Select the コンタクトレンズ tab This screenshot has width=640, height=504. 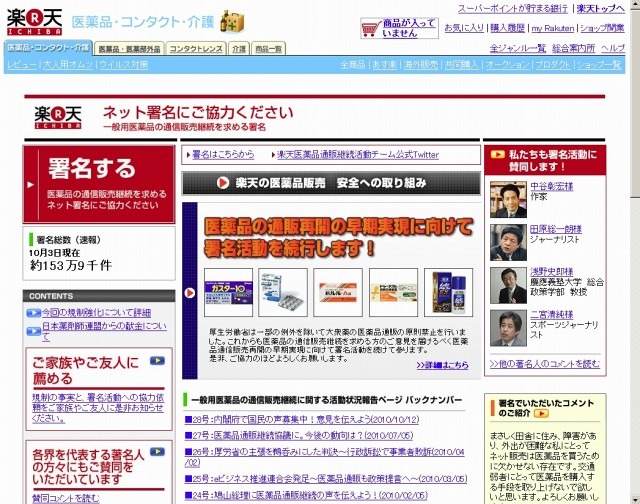[196, 49]
